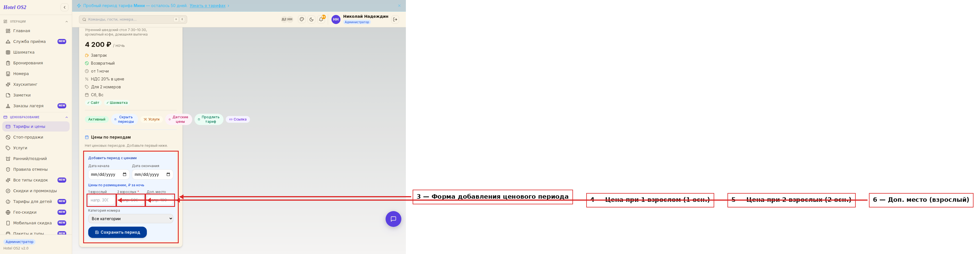Screen dimensions: 980x254
Task: Click the Сайт channel tag
Action: click(x=93, y=103)
